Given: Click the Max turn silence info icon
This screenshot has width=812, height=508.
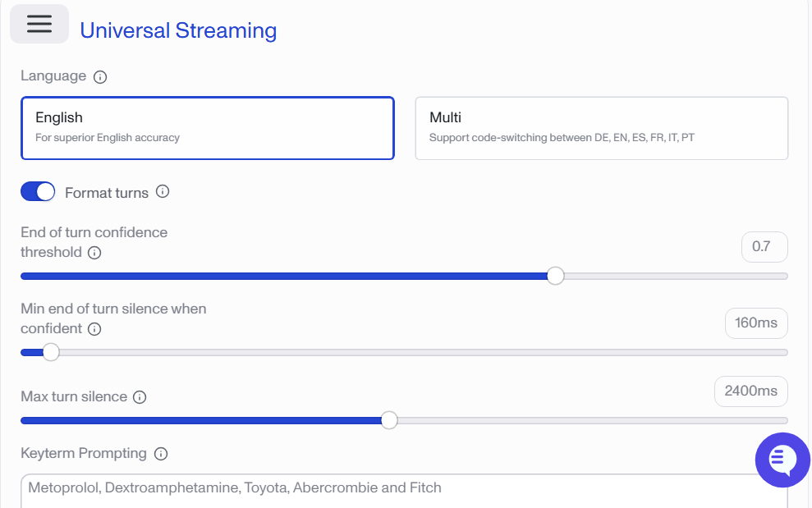Looking at the screenshot, I should click(140, 397).
